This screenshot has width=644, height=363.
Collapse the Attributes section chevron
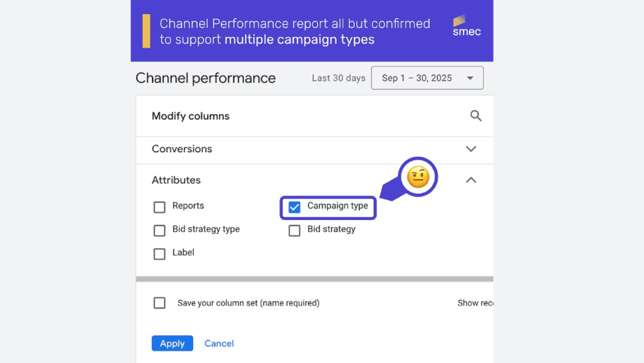[471, 181]
